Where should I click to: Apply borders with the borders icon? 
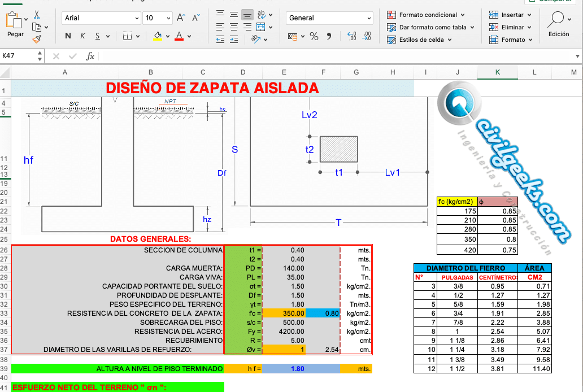(x=127, y=36)
